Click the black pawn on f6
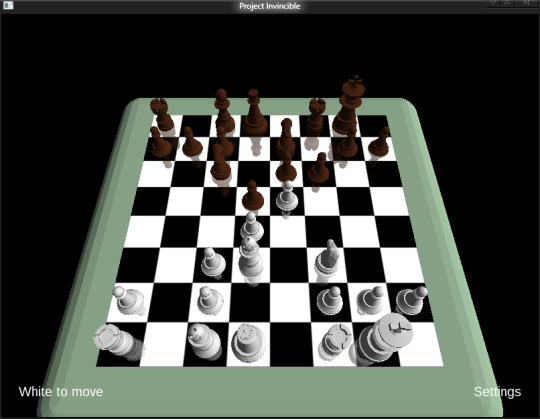Screen dimensions: 540x419 319,168
